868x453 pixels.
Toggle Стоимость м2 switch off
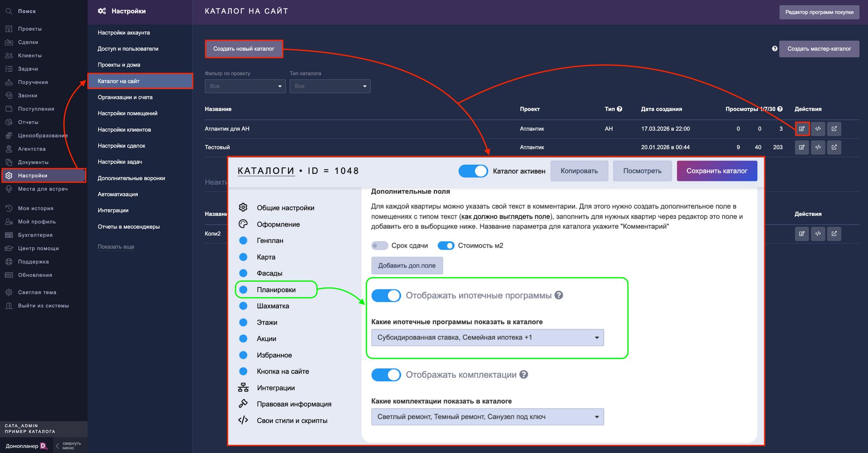446,246
